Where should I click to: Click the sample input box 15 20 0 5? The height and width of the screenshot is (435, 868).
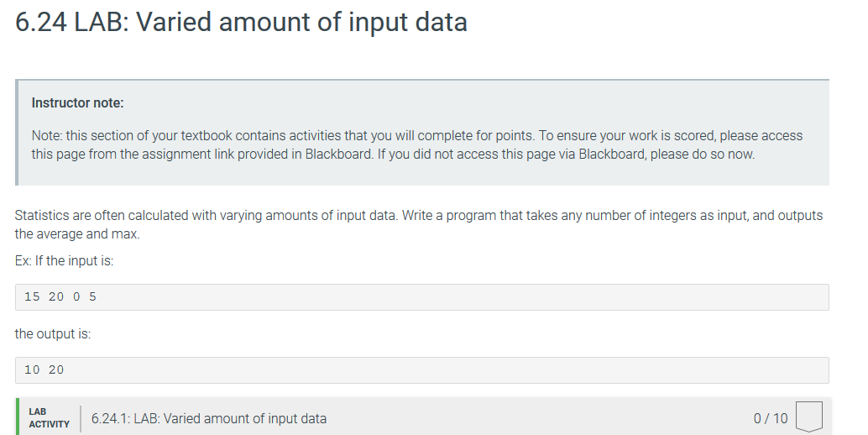[421, 297]
